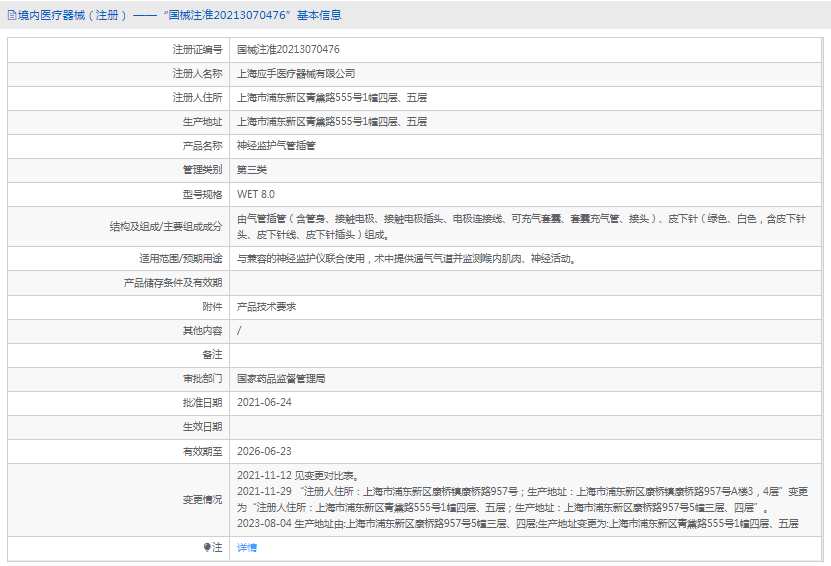Viewport: 831px width, 566px height.
Task: Click the 批准日期 row label
Action: click(x=202, y=403)
